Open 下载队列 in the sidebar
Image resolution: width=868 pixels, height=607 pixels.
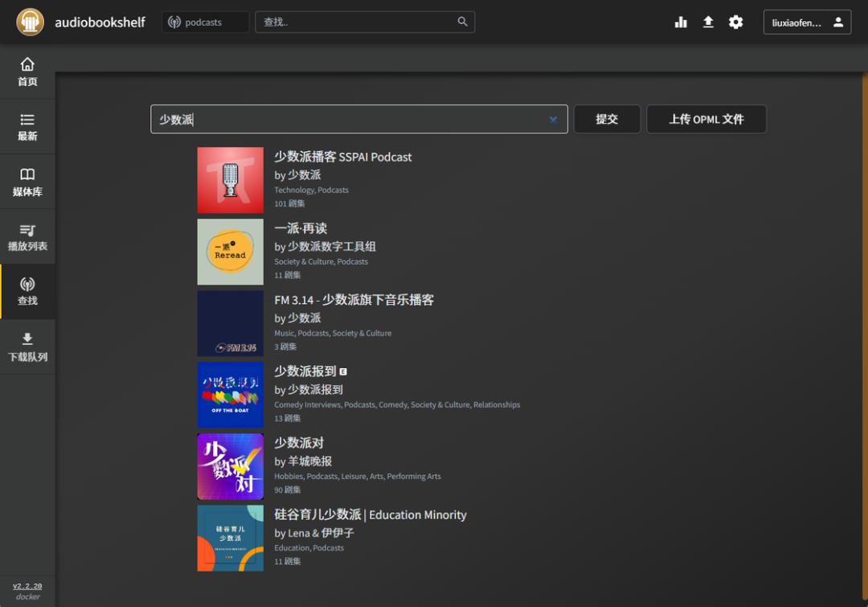tap(27, 347)
